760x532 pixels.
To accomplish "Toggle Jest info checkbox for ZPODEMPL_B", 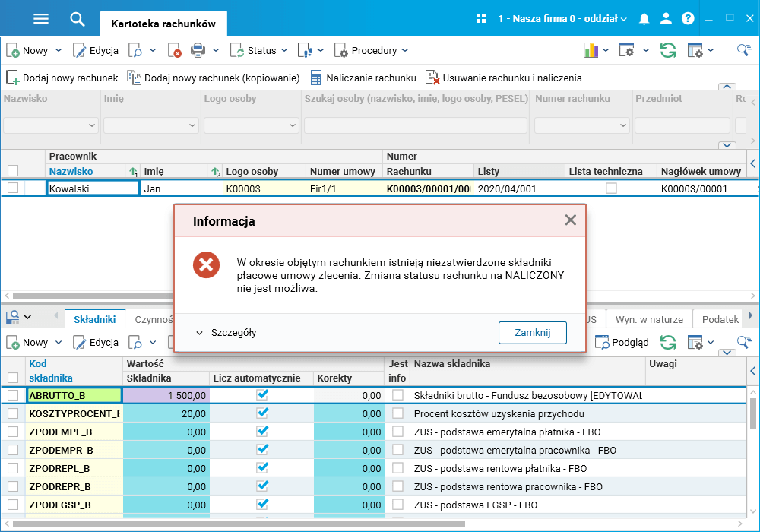I will point(397,431).
